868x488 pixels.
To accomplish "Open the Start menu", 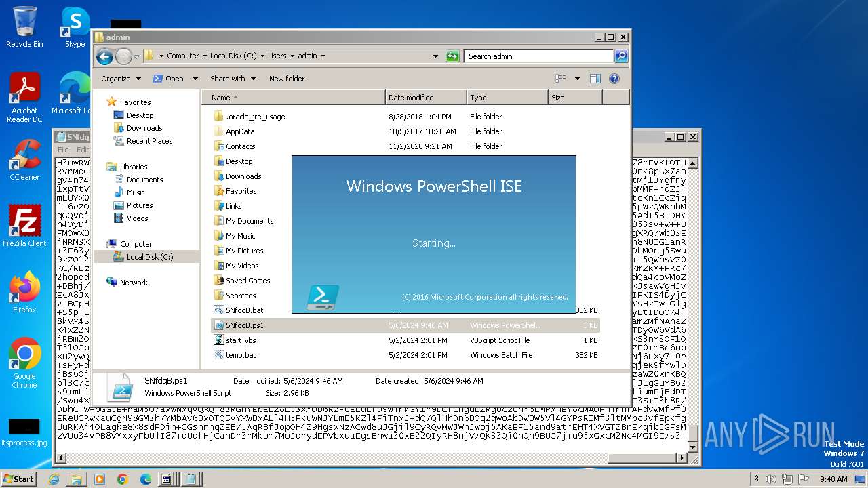I will [x=18, y=479].
